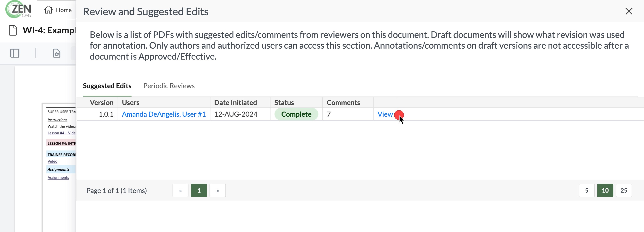Click the Amanda DeAngelis, User #1 link
This screenshot has height=232, width=644.
164,114
